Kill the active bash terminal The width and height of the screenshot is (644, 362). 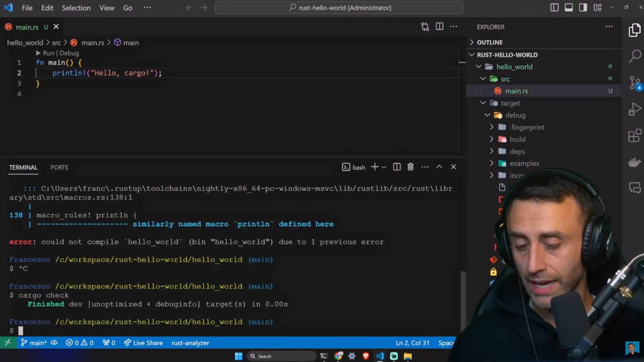coord(410,167)
